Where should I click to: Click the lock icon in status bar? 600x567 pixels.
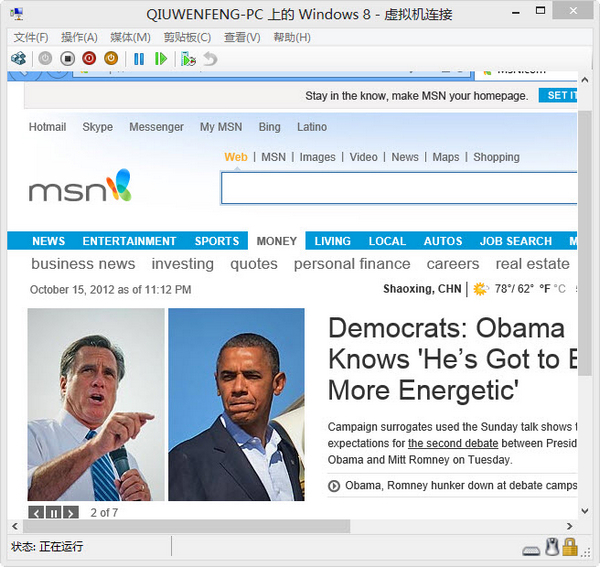pyautogui.click(x=569, y=547)
